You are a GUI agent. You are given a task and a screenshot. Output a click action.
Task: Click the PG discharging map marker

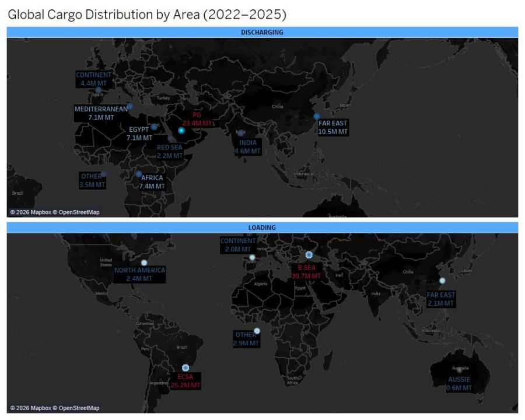coord(181,131)
